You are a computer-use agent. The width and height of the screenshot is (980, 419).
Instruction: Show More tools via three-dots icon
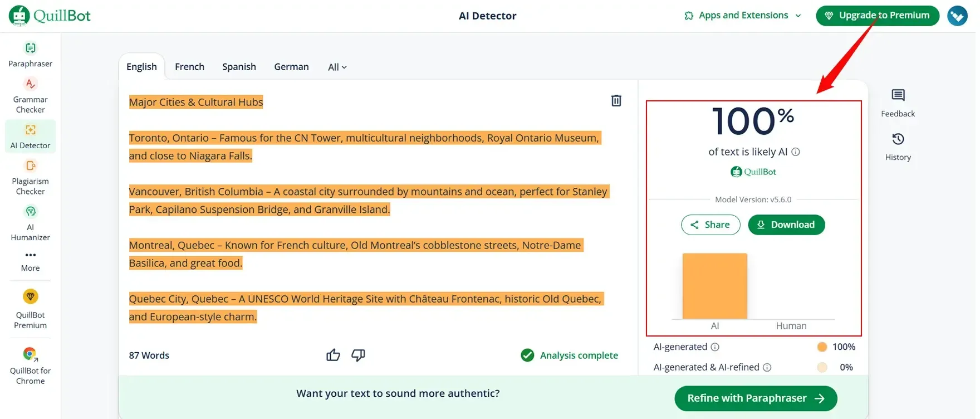30,255
